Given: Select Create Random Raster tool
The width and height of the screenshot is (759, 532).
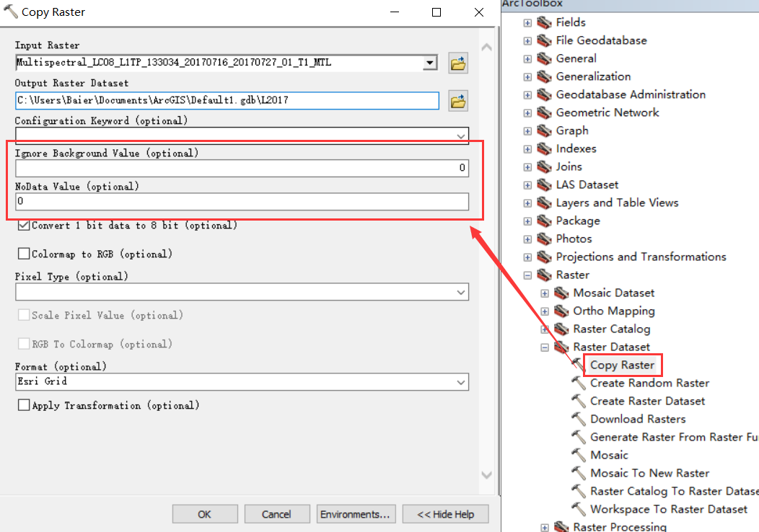Looking at the screenshot, I should (x=649, y=383).
